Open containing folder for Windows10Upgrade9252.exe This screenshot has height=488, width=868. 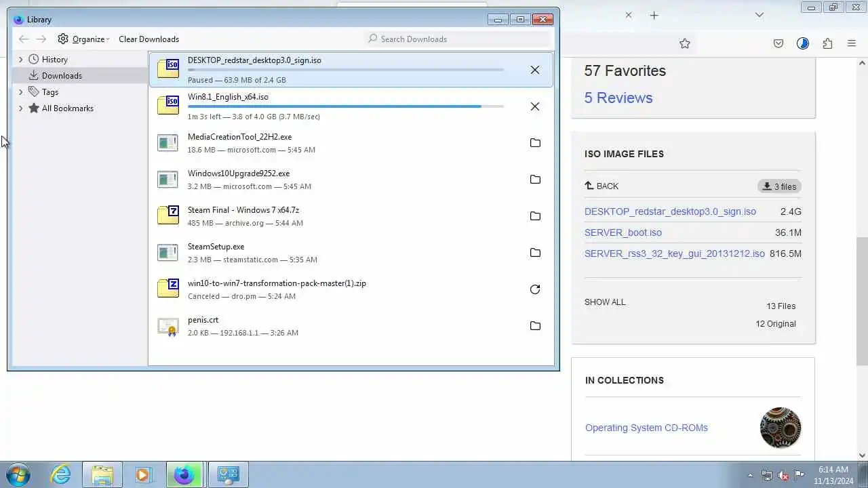point(535,180)
